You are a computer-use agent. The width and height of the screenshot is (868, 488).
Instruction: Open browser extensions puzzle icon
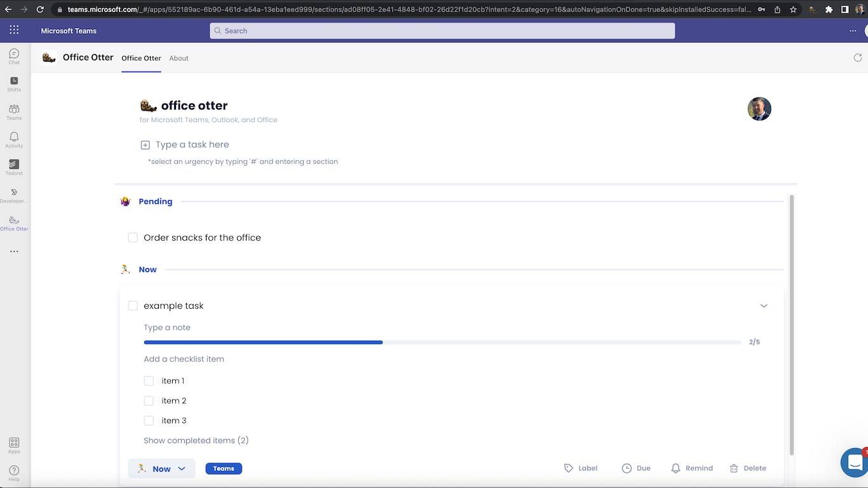829,10
